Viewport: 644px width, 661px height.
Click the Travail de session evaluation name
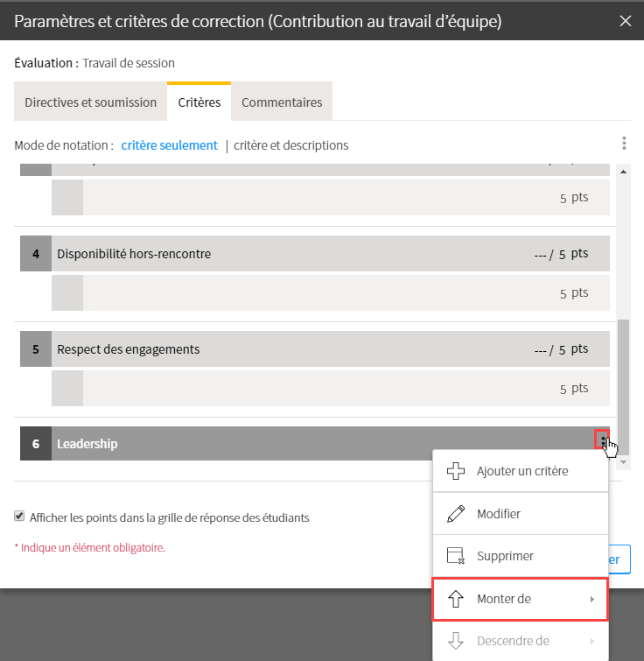(129, 63)
